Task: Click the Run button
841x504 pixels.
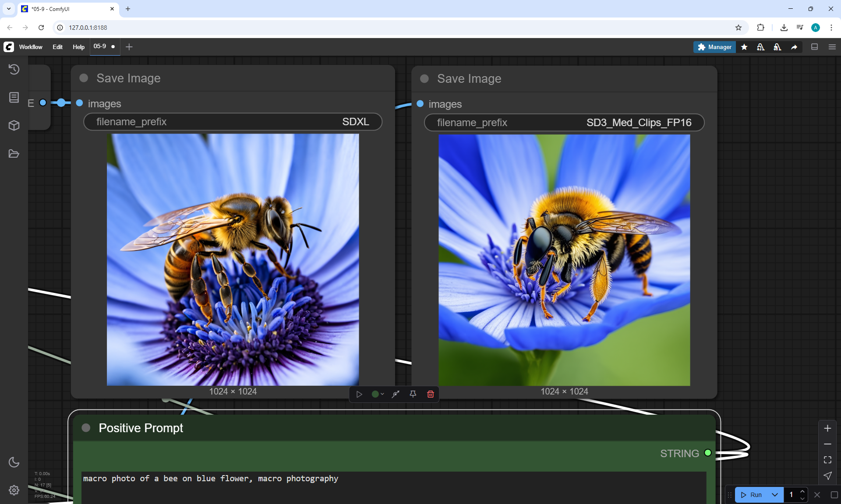Action: coord(752,495)
